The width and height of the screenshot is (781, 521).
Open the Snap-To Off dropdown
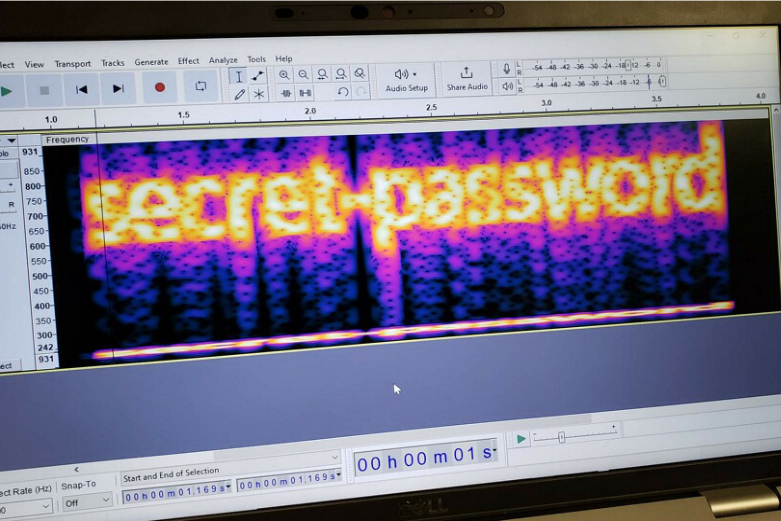click(87, 502)
